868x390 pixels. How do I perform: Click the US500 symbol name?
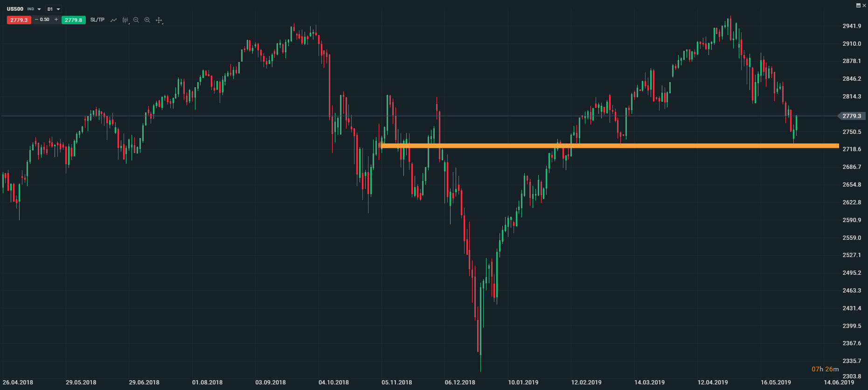pyautogui.click(x=15, y=9)
